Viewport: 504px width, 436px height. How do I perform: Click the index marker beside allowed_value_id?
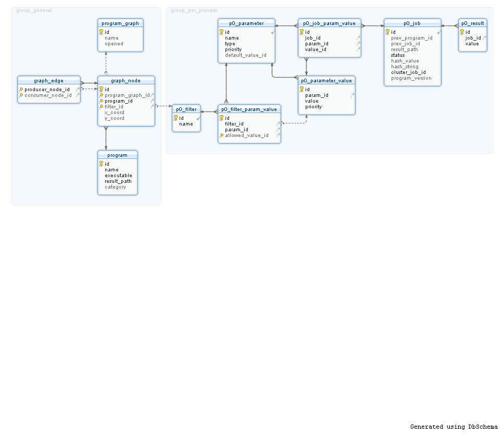pyautogui.click(x=222, y=135)
